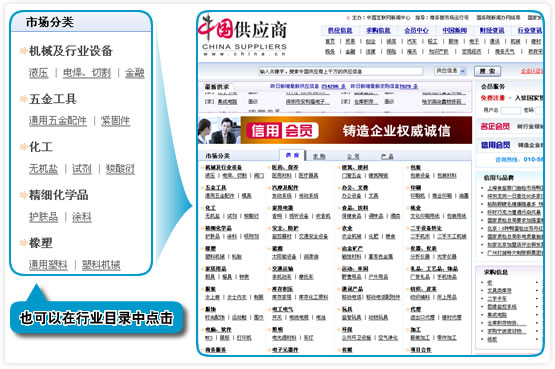Open the 办公、文教 category link
Screen dimensions: 555x369
(x=355, y=188)
